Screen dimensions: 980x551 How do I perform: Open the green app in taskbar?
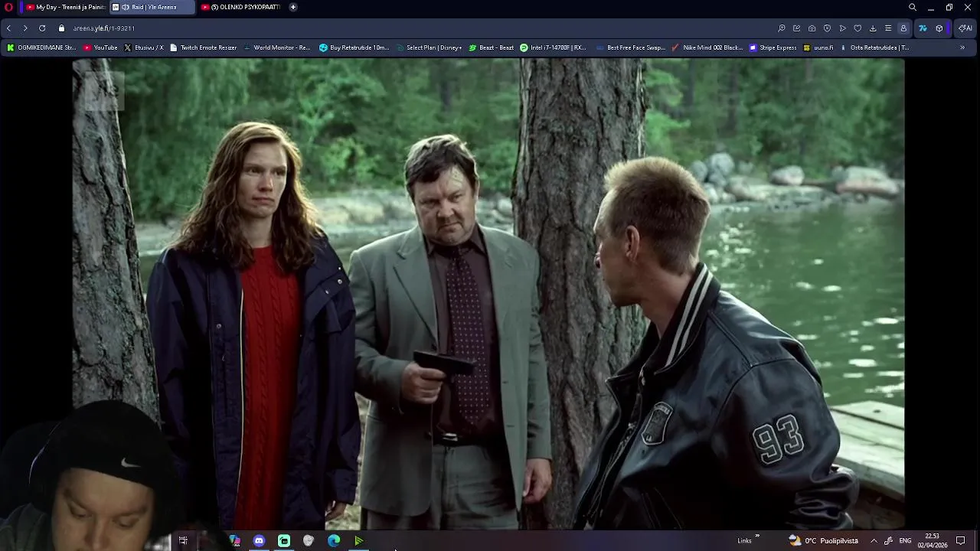click(x=284, y=540)
